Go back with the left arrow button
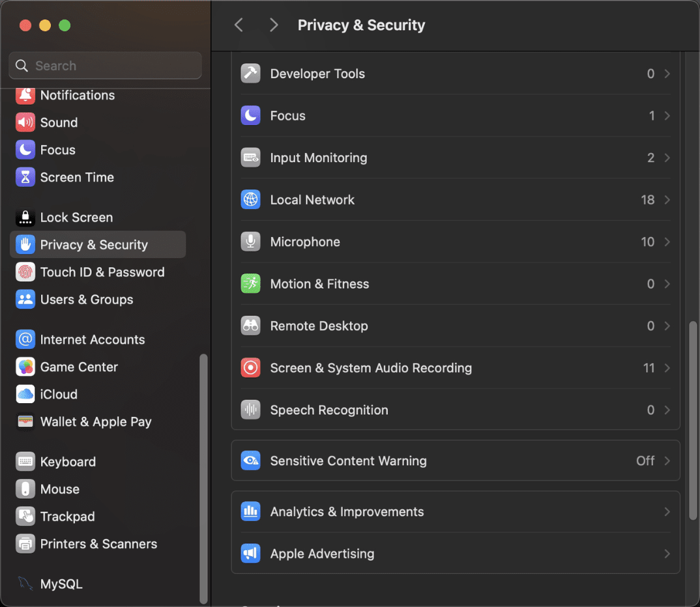The height and width of the screenshot is (607, 700). [239, 25]
